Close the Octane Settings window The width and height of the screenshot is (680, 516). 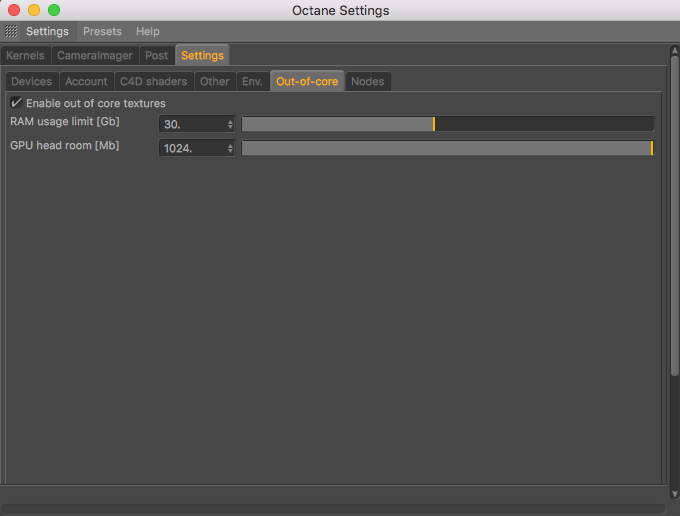point(14,10)
